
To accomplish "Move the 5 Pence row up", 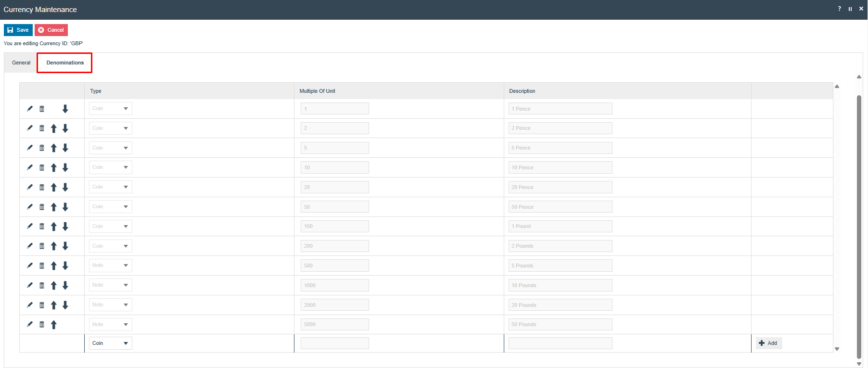I will point(54,148).
